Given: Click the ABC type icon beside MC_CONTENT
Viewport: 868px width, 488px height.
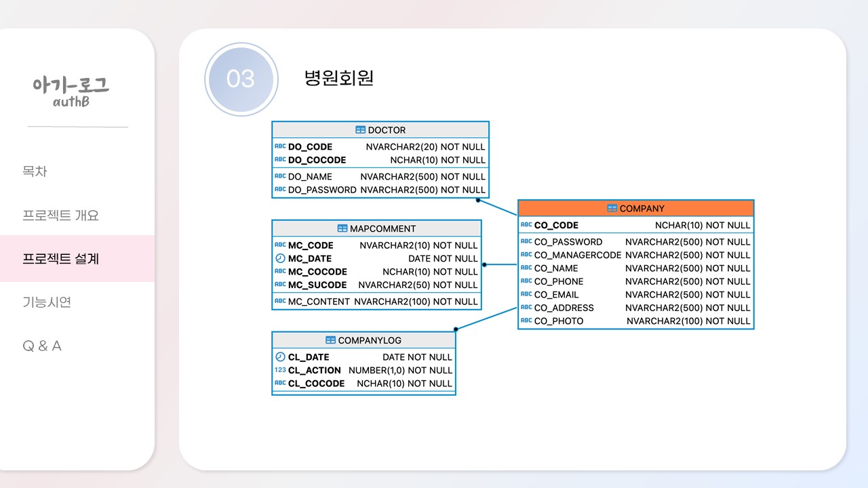Looking at the screenshot, I should tap(280, 302).
